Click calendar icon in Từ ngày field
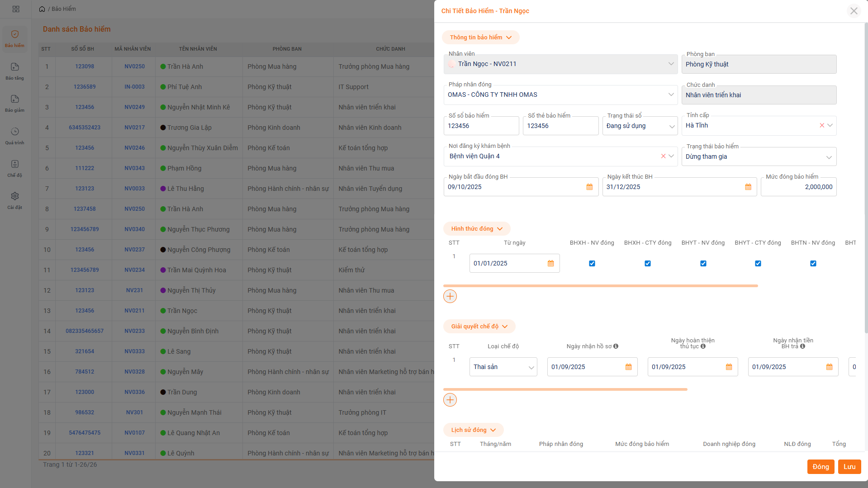Screen dimensions: 868x488 [x=550, y=264]
